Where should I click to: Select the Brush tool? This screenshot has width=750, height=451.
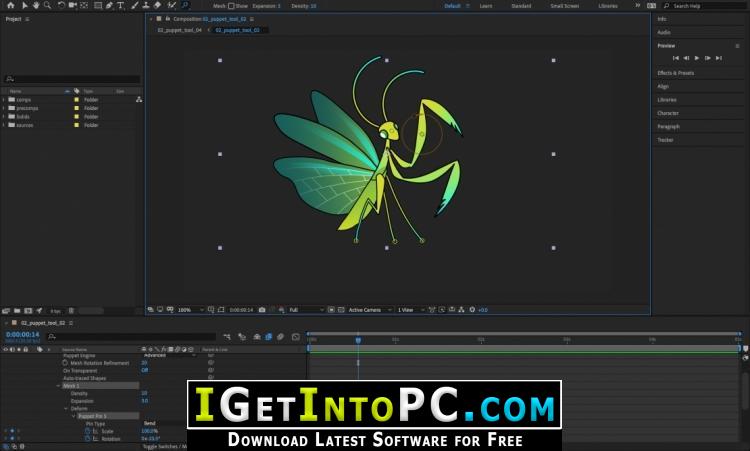134,6
